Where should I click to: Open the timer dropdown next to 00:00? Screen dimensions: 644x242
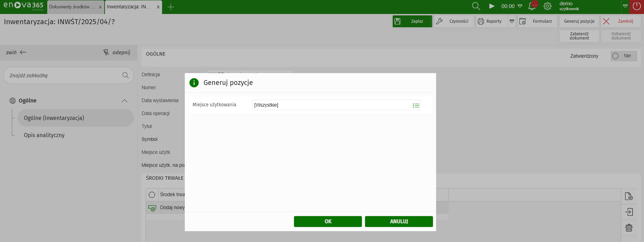[x=520, y=6]
